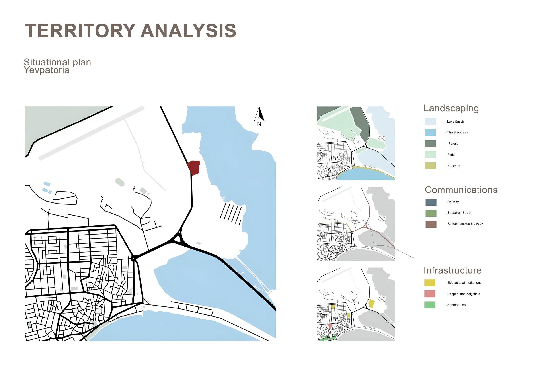The image size is (554, 392).
Task: Select the Squadron Street green swatch
Action: [x=431, y=213]
